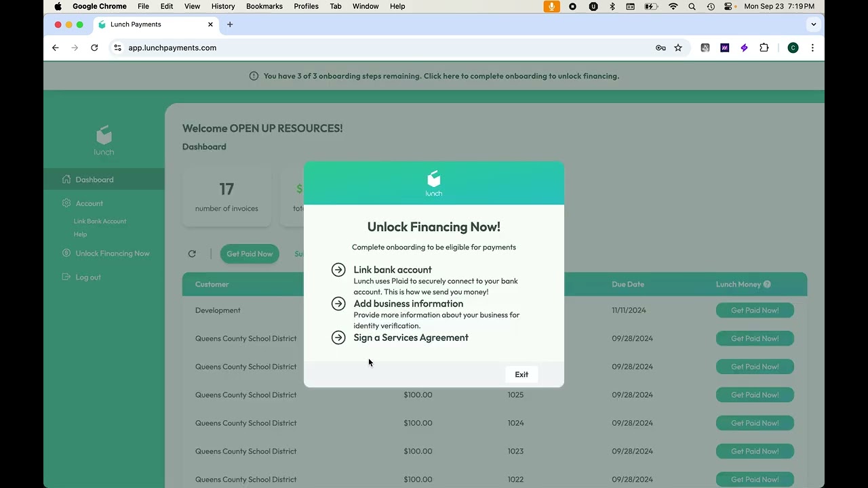The width and height of the screenshot is (868, 488).
Task: Click Get Paid Now for invoice 1024
Action: click(755, 423)
